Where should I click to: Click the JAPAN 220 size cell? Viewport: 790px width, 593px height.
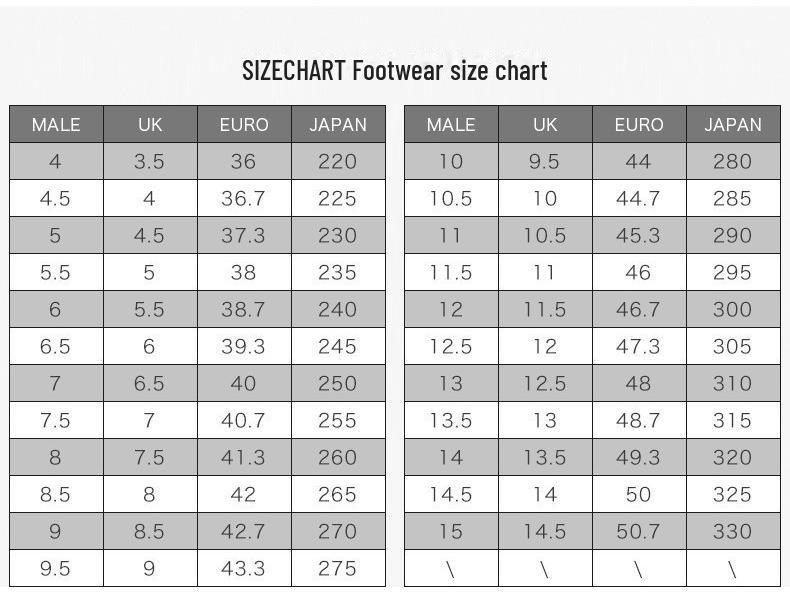point(337,162)
